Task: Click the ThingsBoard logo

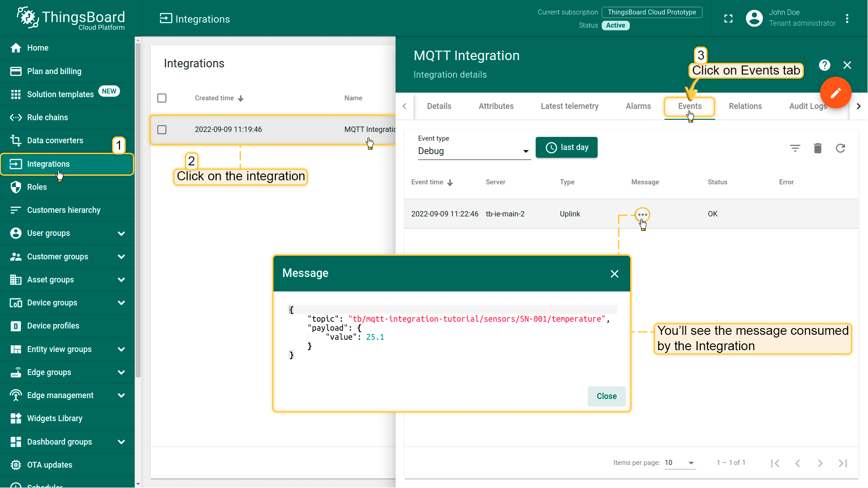Action: coord(71,19)
